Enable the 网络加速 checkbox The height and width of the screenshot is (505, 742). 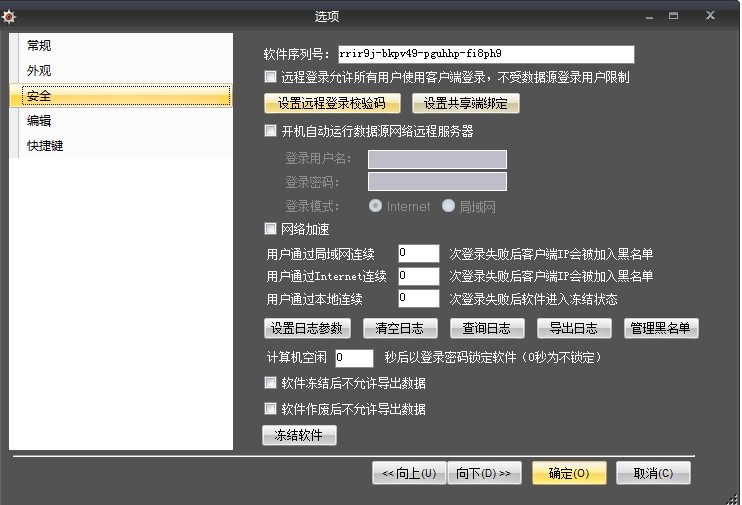tap(270, 229)
